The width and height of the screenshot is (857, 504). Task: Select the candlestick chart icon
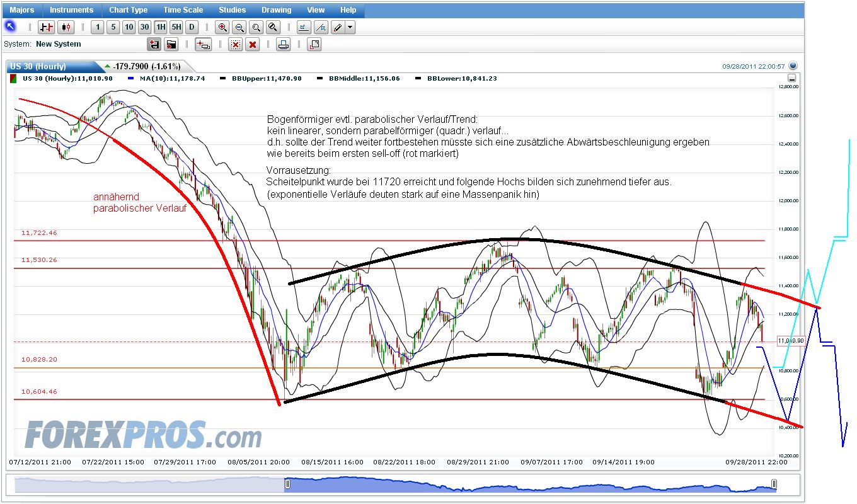point(66,27)
